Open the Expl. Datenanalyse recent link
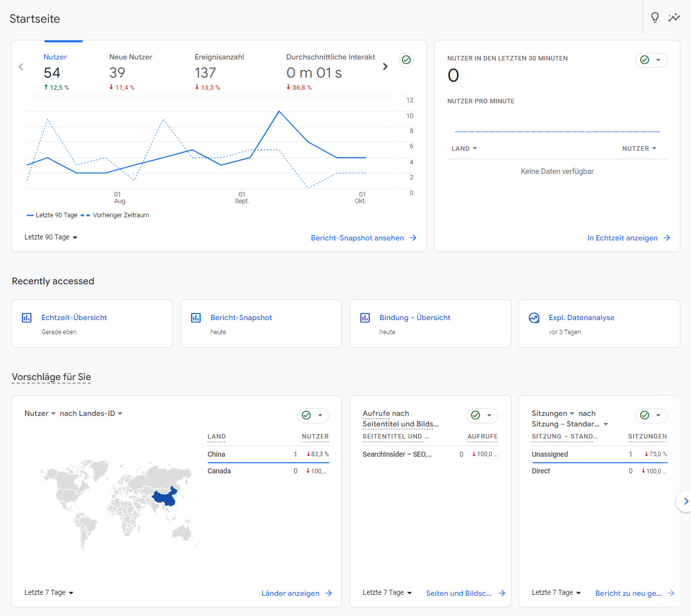The height and width of the screenshot is (616, 691). coord(582,318)
